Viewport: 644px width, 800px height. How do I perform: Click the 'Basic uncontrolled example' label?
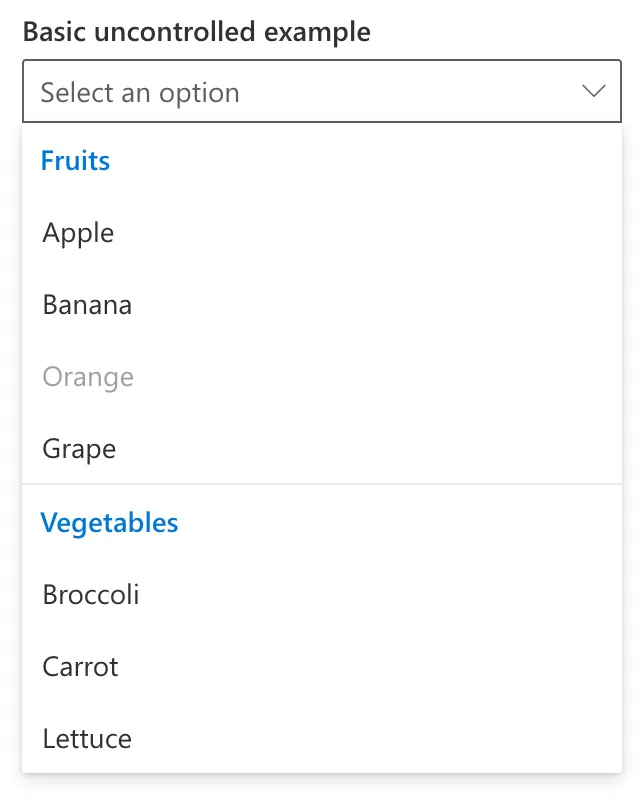pos(196,31)
